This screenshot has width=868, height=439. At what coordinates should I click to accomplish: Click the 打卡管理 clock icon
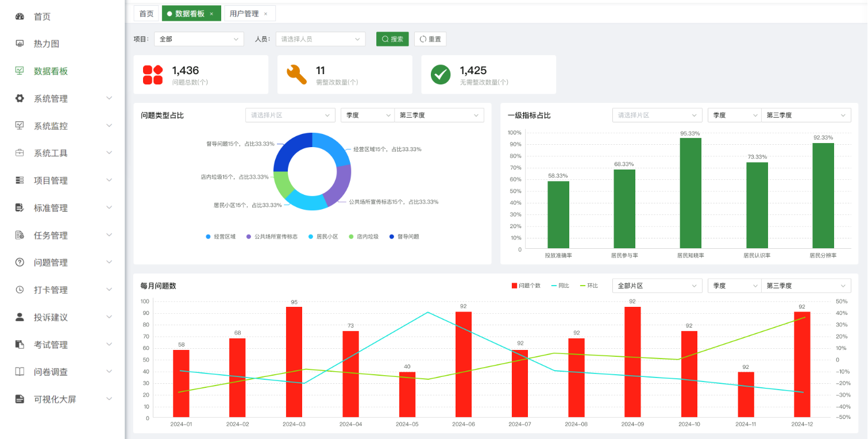20,290
